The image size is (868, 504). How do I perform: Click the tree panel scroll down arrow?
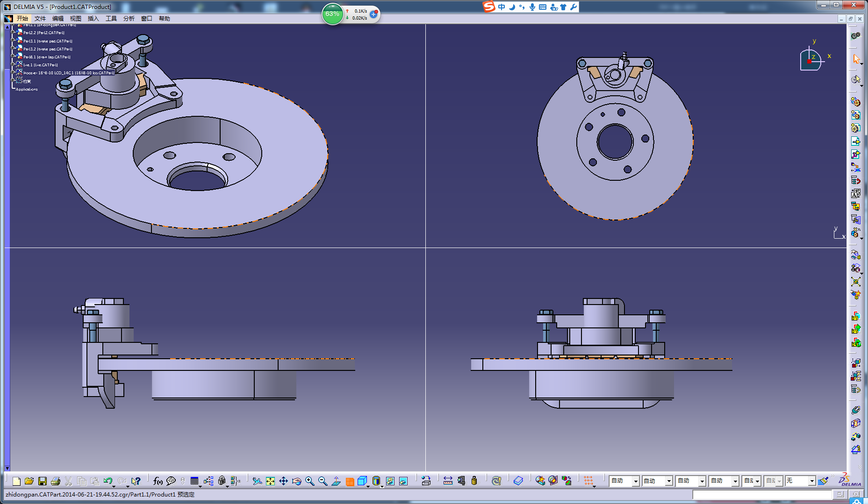[x=7, y=468]
